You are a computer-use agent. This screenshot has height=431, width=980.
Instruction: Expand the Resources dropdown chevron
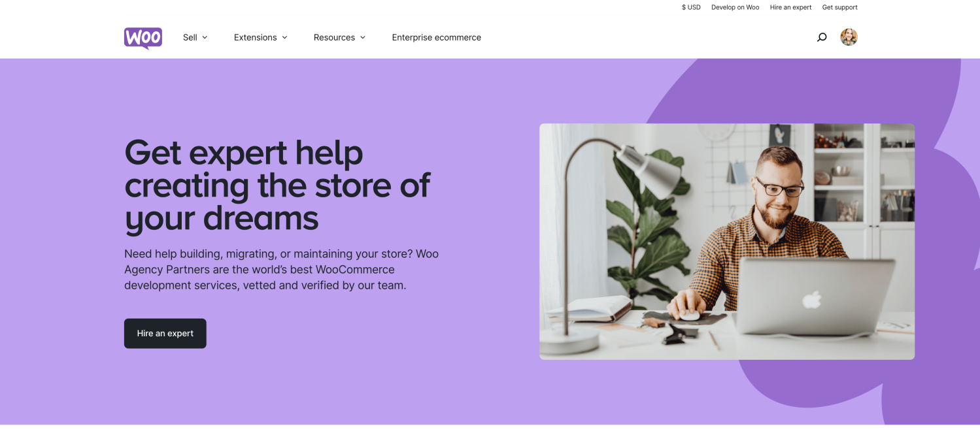point(363,38)
